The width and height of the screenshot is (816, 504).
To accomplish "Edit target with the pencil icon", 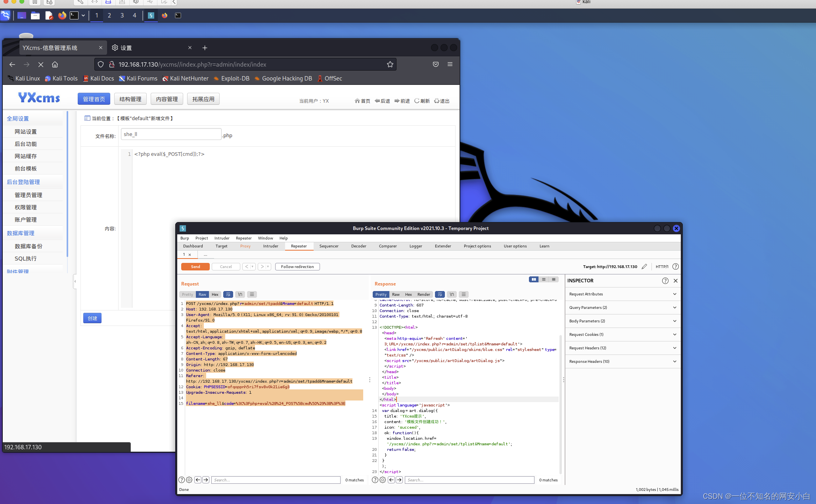I will (644, 267).
